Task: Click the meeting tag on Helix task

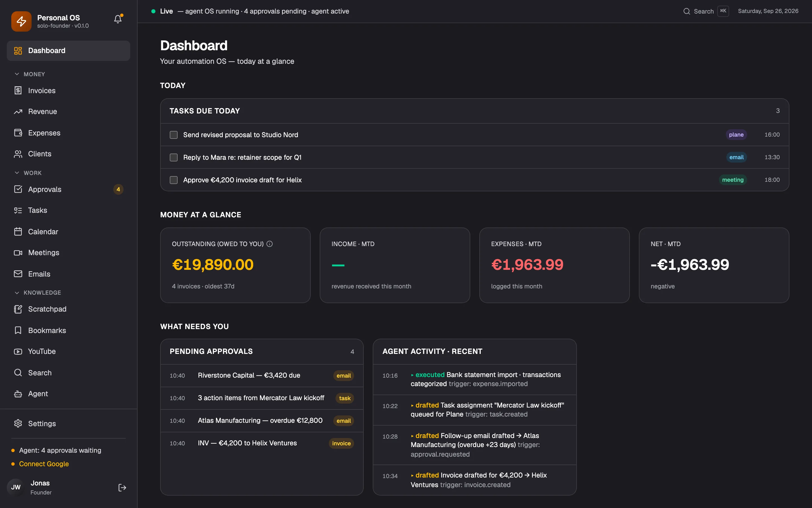Action: (733, 180)
